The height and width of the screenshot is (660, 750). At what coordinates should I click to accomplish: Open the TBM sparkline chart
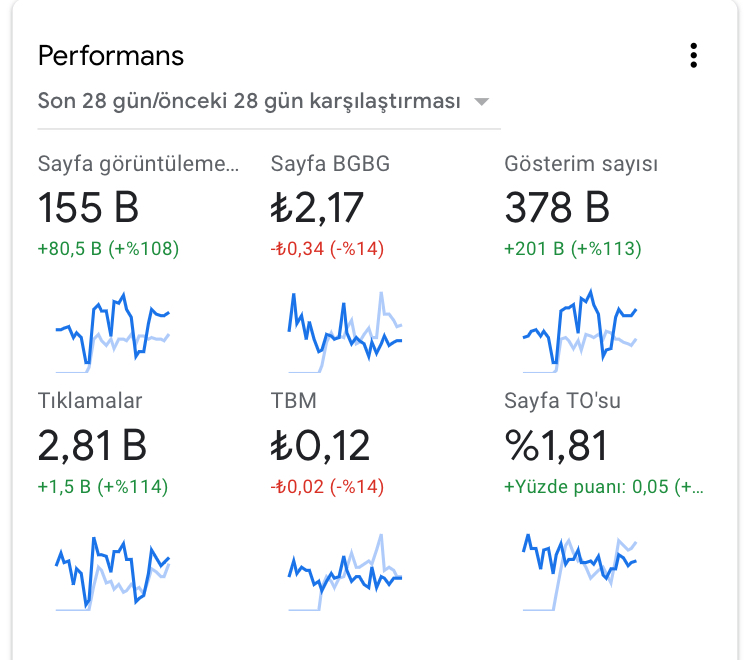click(345, 572)
